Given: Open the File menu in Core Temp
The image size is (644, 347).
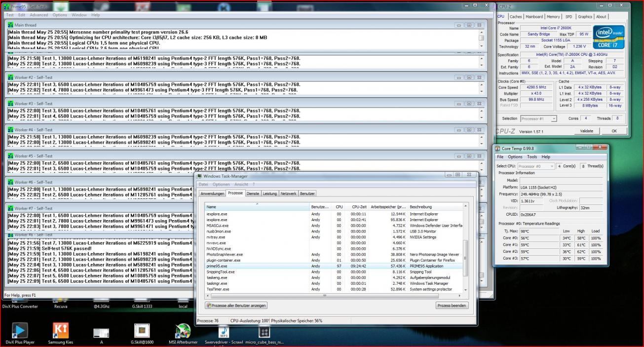Looking at the screenshot, I should point(500,157).
